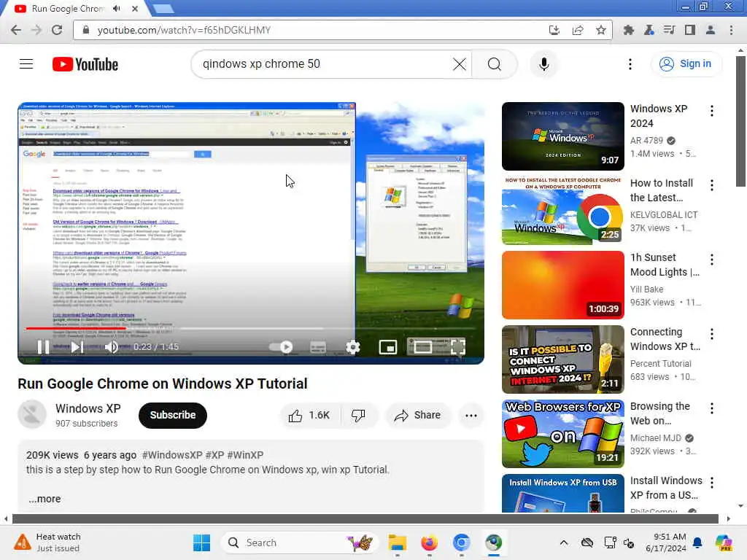Seek on the red video progress bar
Viewport: 747px width, 560px height.
click(x=251, y=328)
